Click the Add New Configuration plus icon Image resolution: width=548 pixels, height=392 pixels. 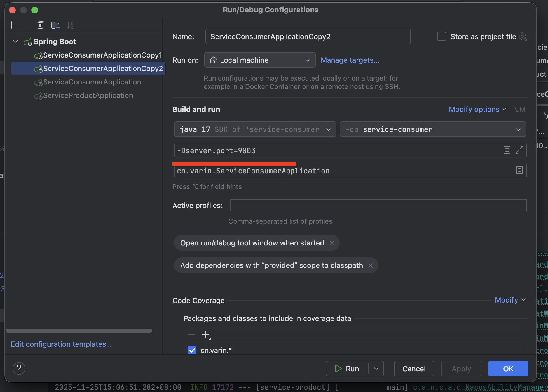point(11,25)
